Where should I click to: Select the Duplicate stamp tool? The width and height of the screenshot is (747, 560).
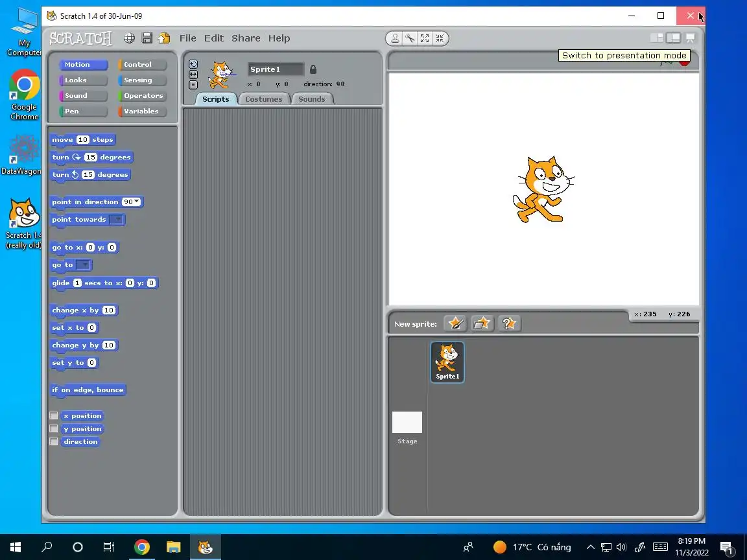point(395,38)
